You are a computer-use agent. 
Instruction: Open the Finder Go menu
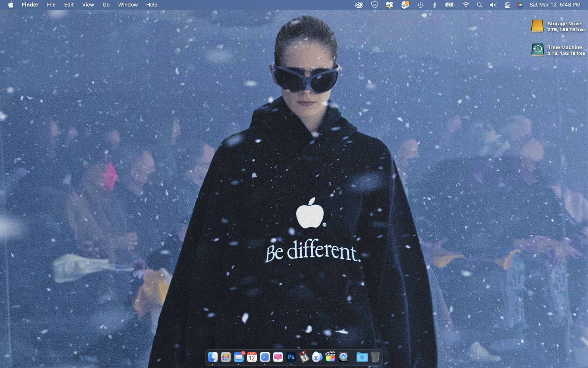(106, 5)
